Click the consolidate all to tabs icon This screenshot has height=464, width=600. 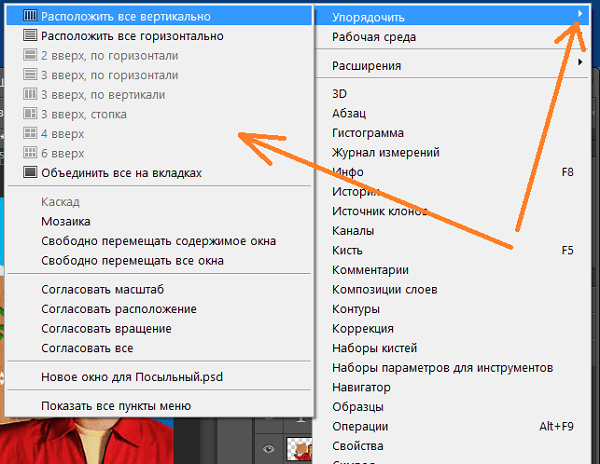pos(30,172)
